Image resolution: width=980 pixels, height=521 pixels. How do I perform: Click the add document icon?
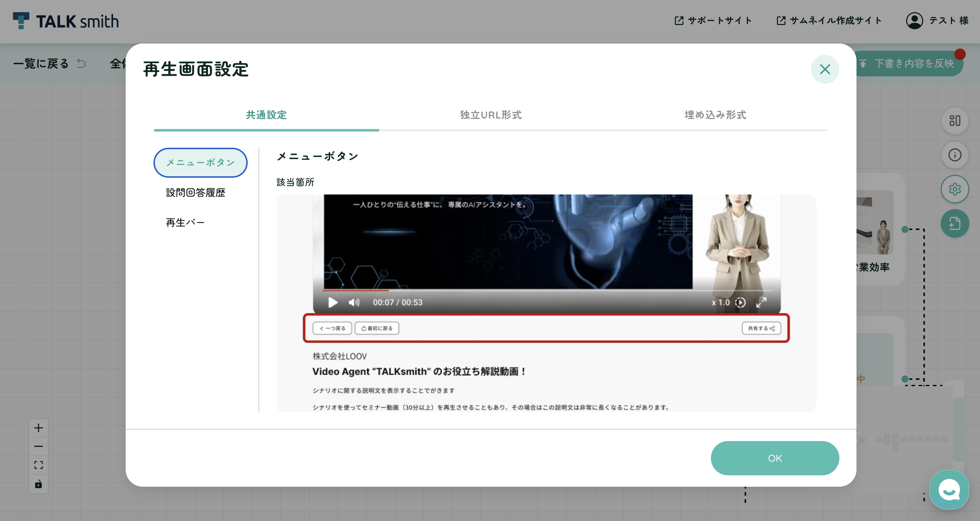(955, 224)
